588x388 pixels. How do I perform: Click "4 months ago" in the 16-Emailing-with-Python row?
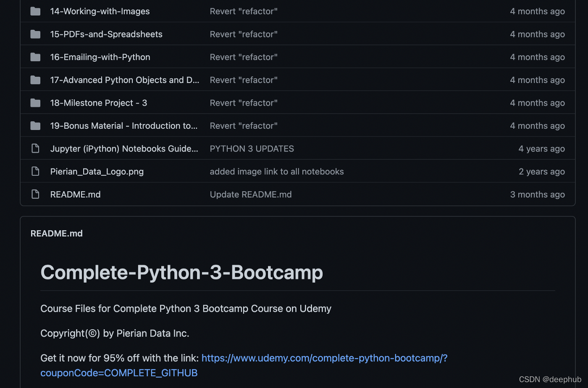click(538, 57)
